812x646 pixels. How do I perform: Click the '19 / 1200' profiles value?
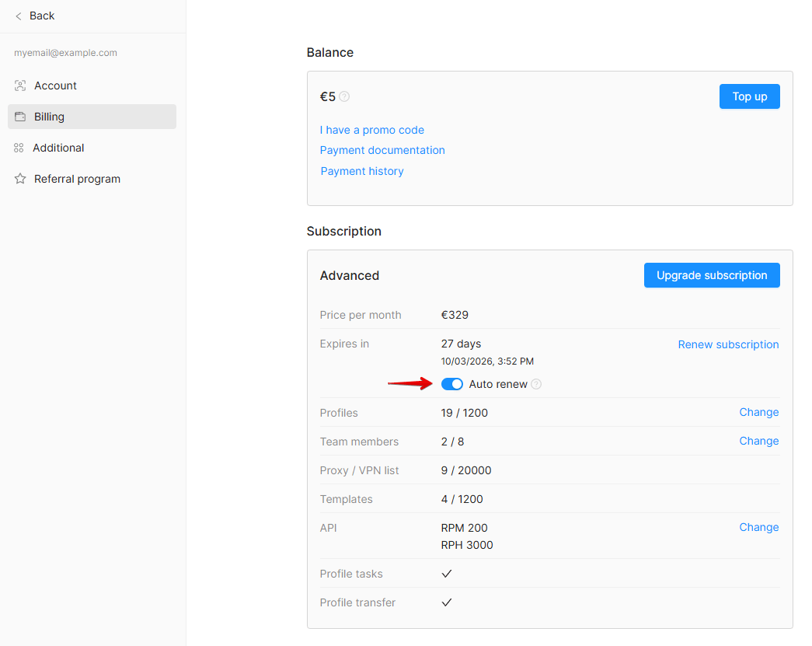tap(465, 413)
